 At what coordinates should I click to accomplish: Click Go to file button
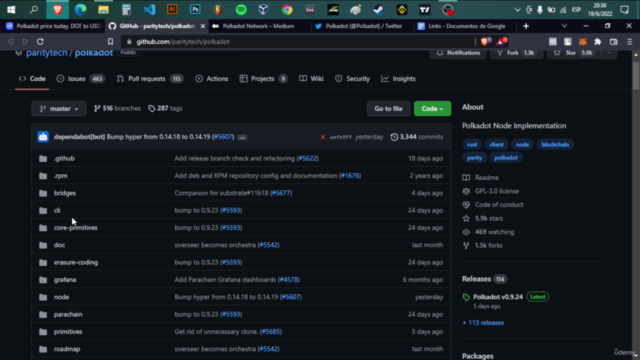tap(388, 109)
